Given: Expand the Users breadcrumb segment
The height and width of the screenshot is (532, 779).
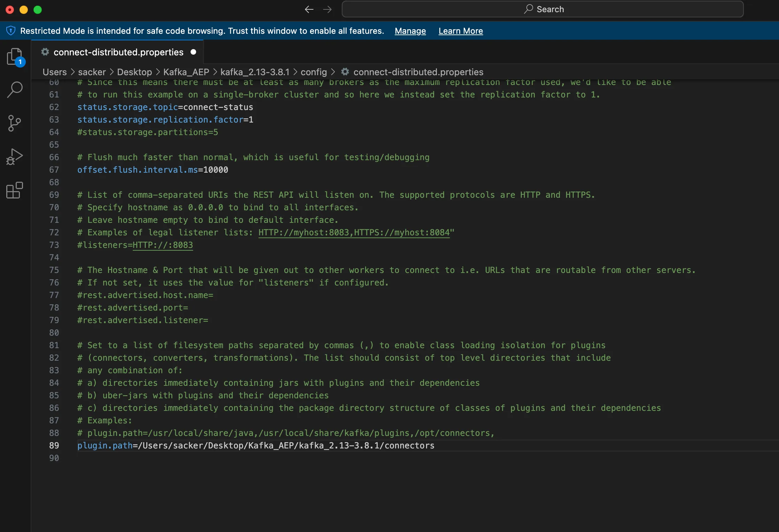Looking at the screenshot, I should (x=55, y=72).
